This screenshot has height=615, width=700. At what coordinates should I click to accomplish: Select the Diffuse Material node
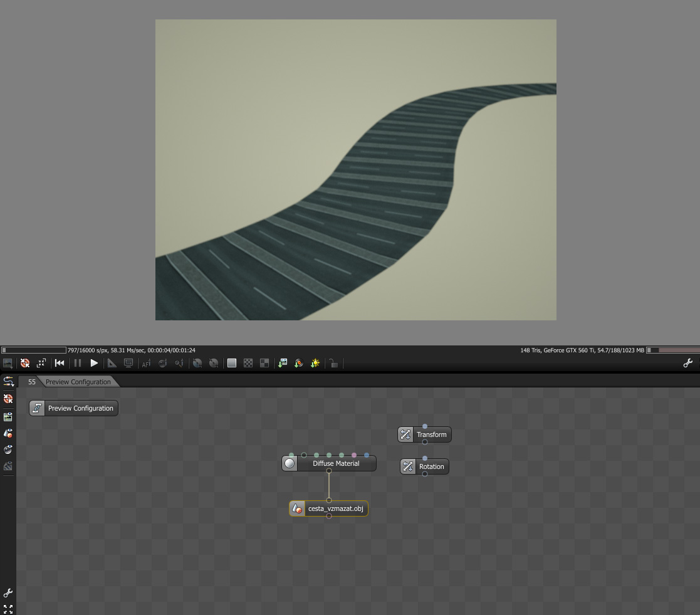pyautogui.click(x=329, y=463)
